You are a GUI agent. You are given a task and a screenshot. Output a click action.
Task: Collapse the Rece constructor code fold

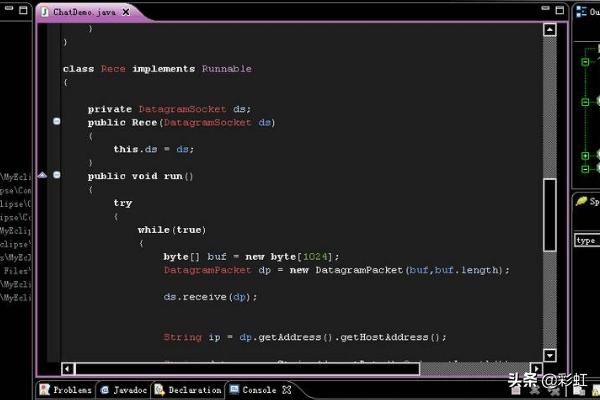click(x=57, y=122)
